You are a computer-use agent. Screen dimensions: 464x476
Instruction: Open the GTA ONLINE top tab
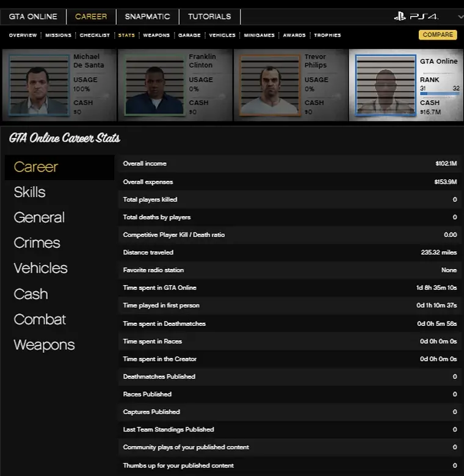33,16
